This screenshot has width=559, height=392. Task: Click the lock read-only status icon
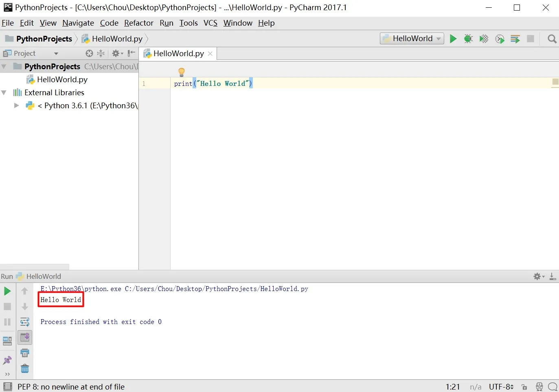coord(524,387)
